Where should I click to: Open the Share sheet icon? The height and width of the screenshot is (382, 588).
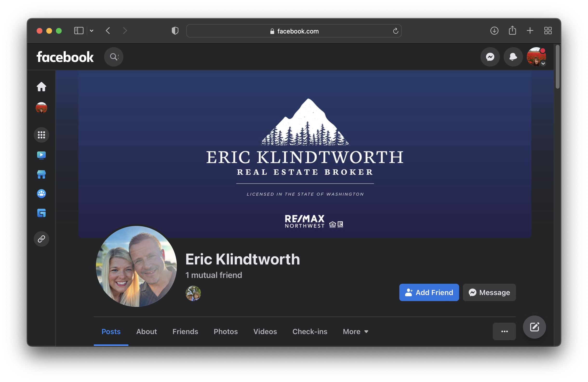(x=512, y=30)
